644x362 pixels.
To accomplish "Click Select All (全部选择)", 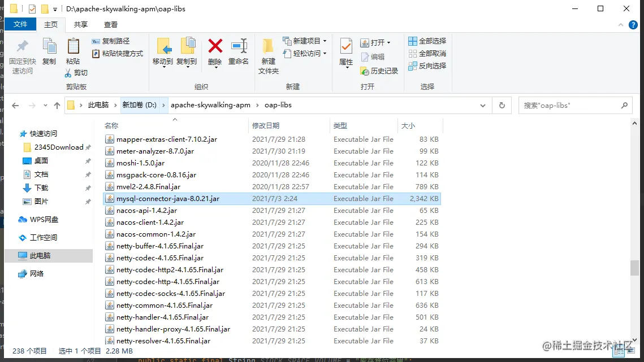I will click(427, 41).
